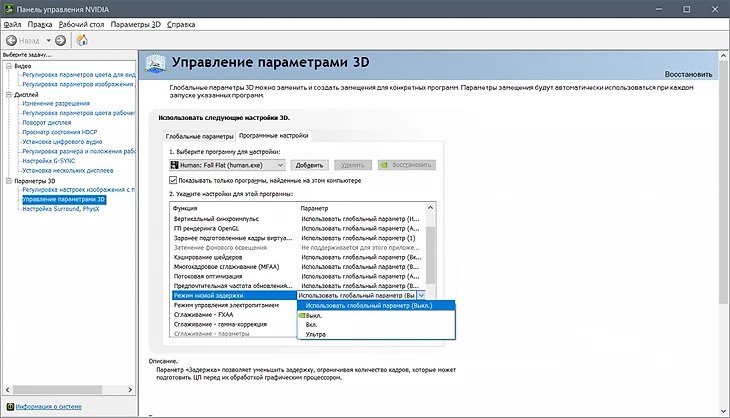Click the Back arrow icon in toolbar

pyautogui.click(x=13, y=40)
